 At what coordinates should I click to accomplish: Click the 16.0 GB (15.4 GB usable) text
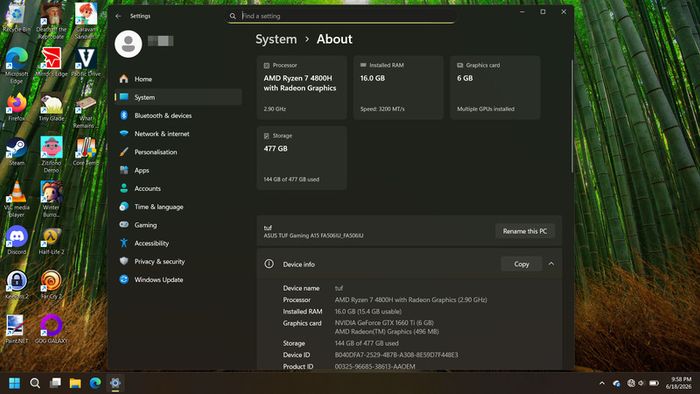point(368,311)
